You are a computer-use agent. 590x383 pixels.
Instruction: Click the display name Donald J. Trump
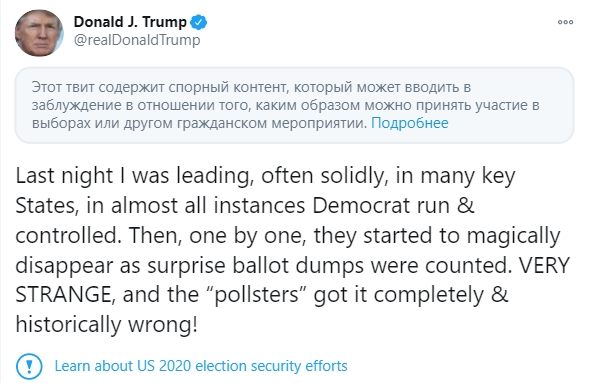coord(130,22)
